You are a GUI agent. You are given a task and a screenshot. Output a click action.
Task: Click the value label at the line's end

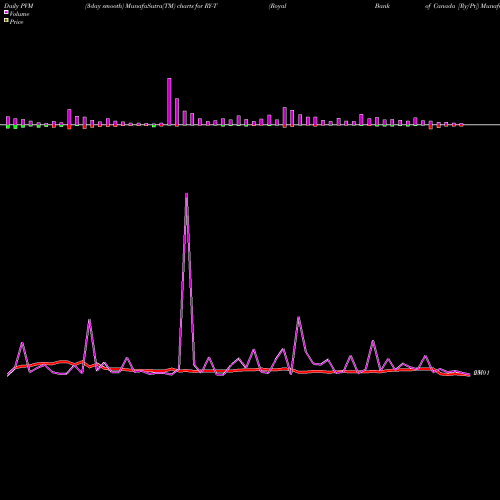(481, 373)
